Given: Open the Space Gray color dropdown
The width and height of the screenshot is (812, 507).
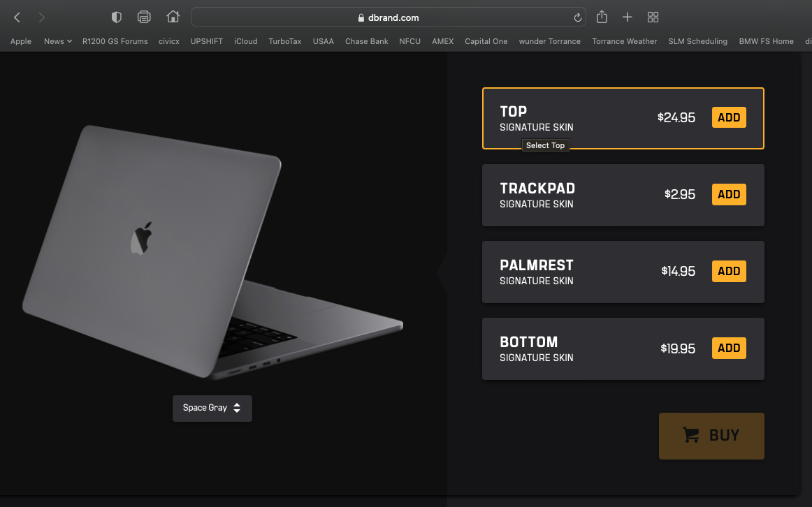Looking at the screenshot, I should tap(212, 409).
